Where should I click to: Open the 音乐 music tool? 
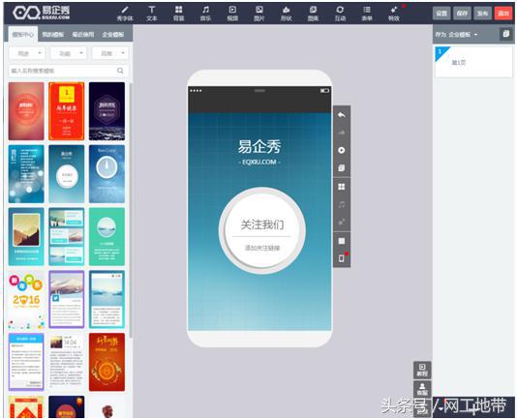(206, 14)
